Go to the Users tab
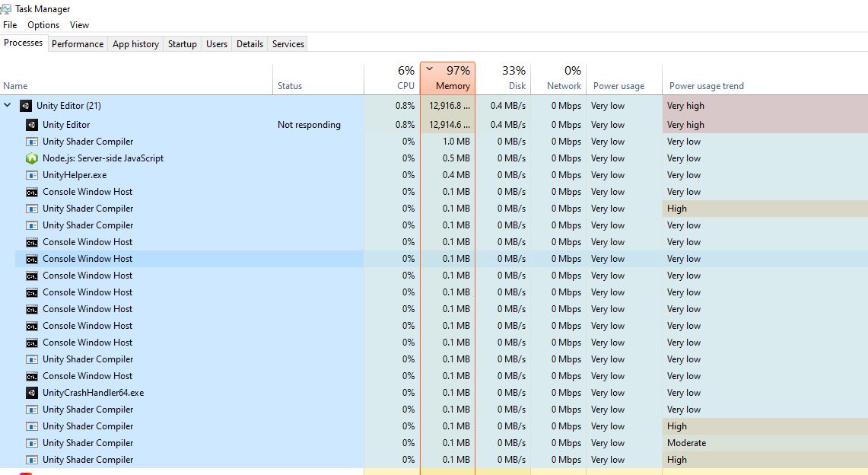 click(217, 44)
